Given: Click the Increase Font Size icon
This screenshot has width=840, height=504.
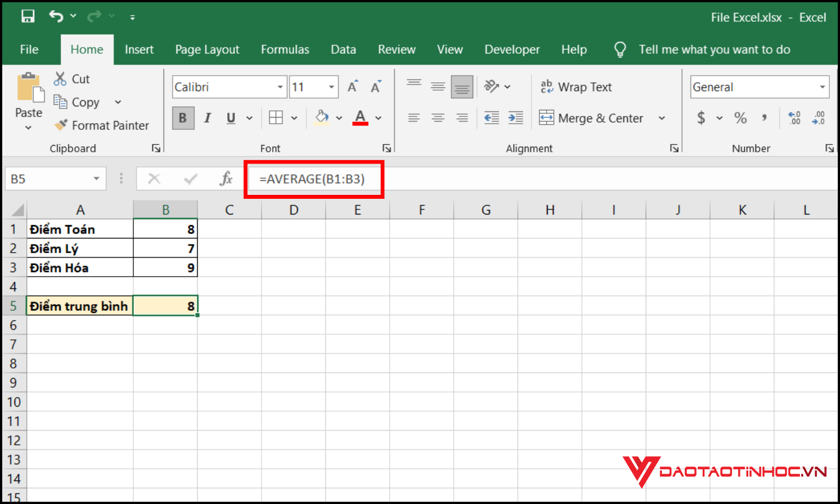Looking at the screenshot, I should (352, 87).
